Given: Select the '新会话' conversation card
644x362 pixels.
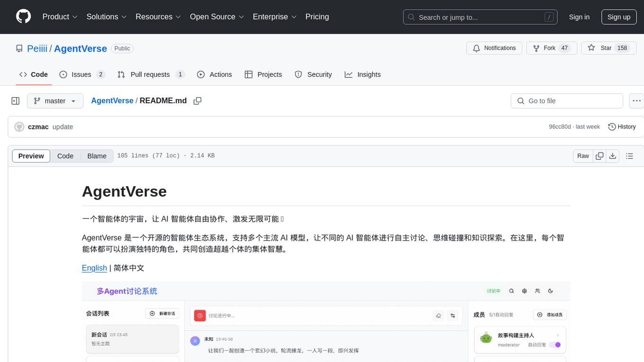Looking at the screenshot, I should click(x=133, y=339).
